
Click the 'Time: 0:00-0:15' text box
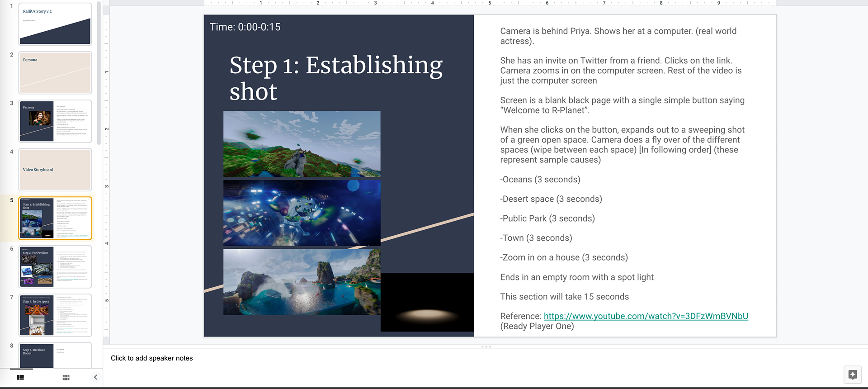click(x=245, y=27)
